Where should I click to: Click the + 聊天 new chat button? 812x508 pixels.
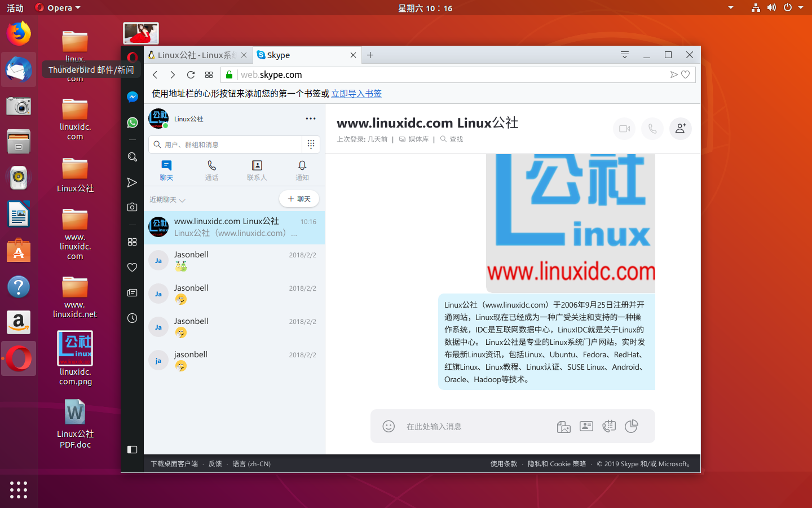tap(299, 199)
